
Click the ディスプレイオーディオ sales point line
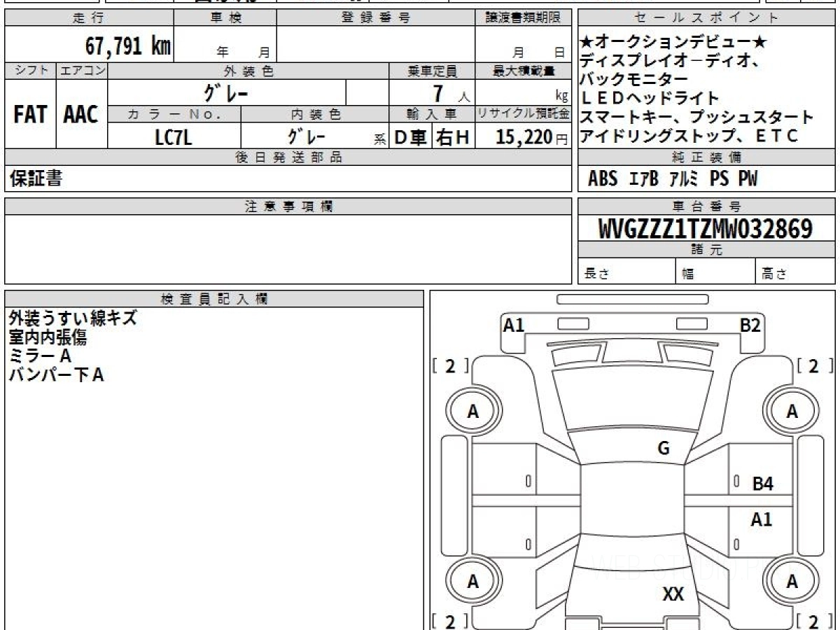coord(671,61)
